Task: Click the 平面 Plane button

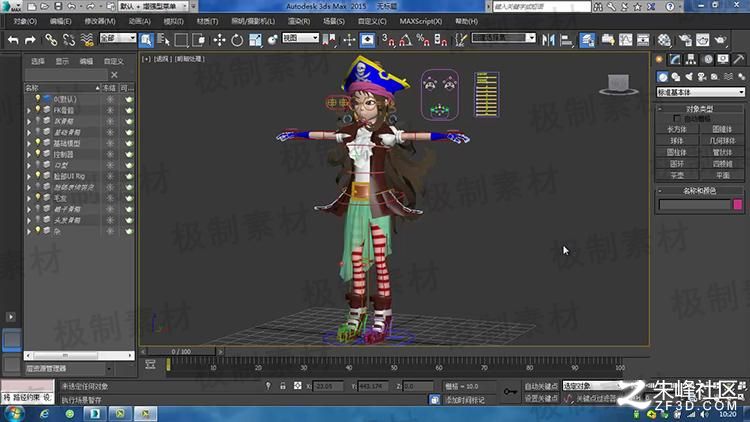Action: [x=722, y=175]
